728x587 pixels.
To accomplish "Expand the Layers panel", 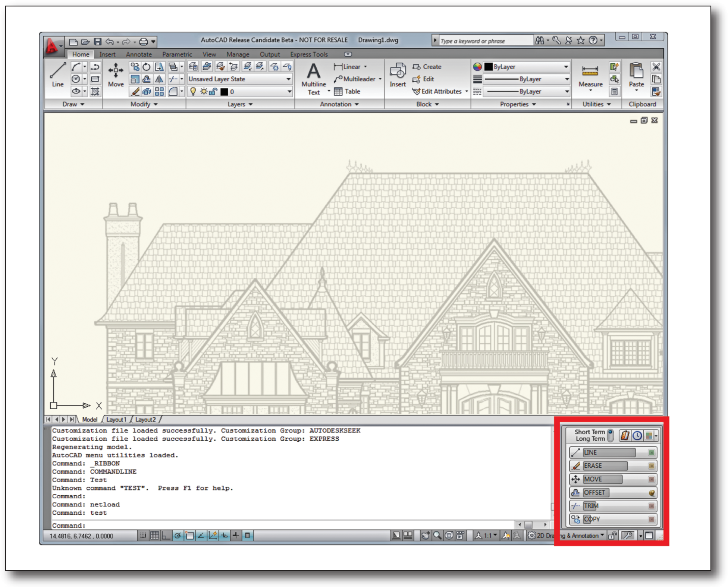I will click(240, 104).
